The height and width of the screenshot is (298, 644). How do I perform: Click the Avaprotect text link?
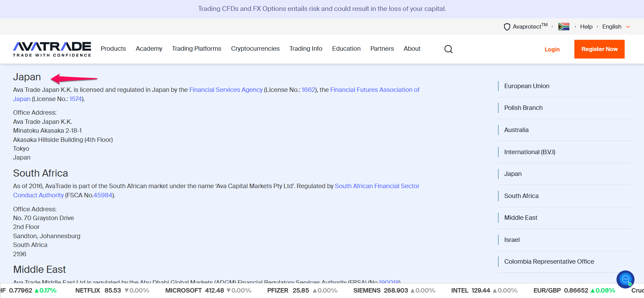530,27
